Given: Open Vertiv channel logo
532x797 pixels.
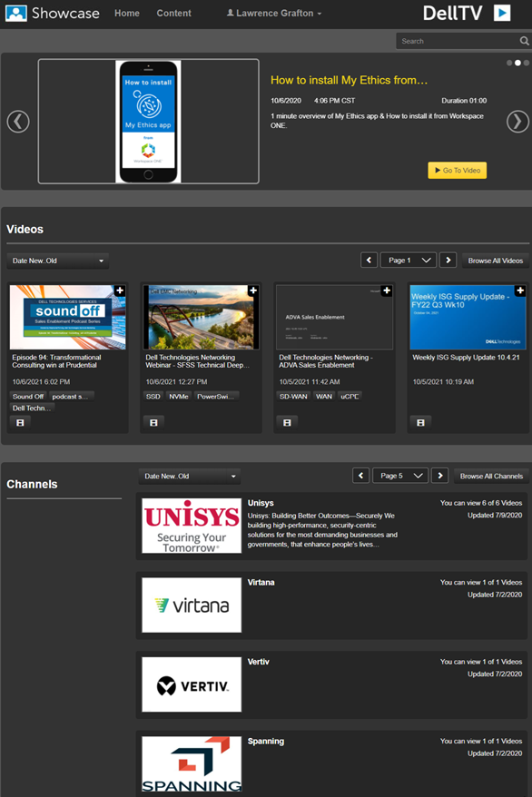Looking at the screenshot, I should point(192,684).
